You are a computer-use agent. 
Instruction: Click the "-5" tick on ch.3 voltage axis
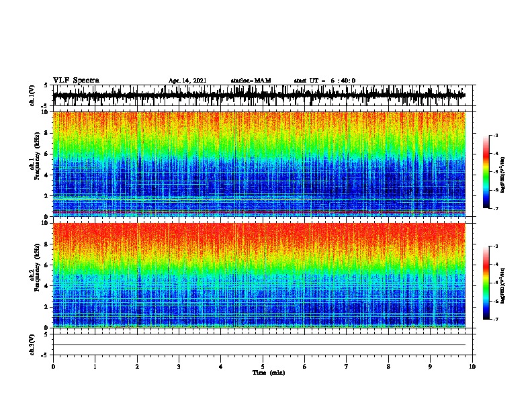tap(46, 355)
